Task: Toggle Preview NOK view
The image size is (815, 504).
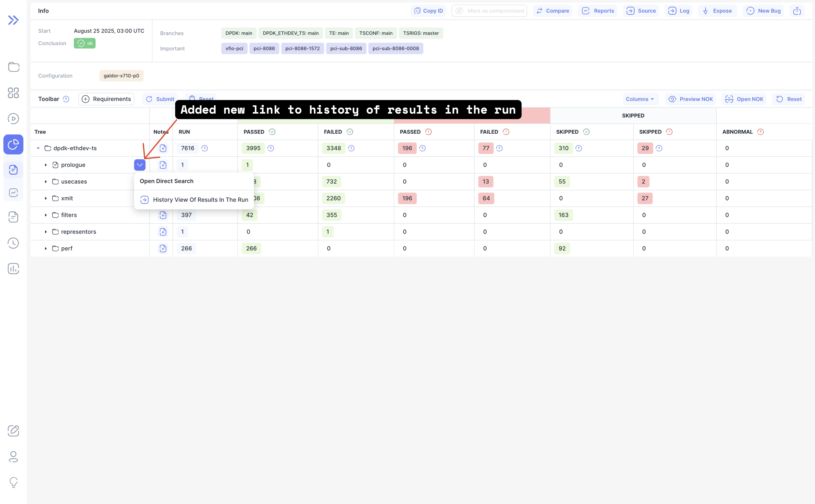Action: [690, 99]
